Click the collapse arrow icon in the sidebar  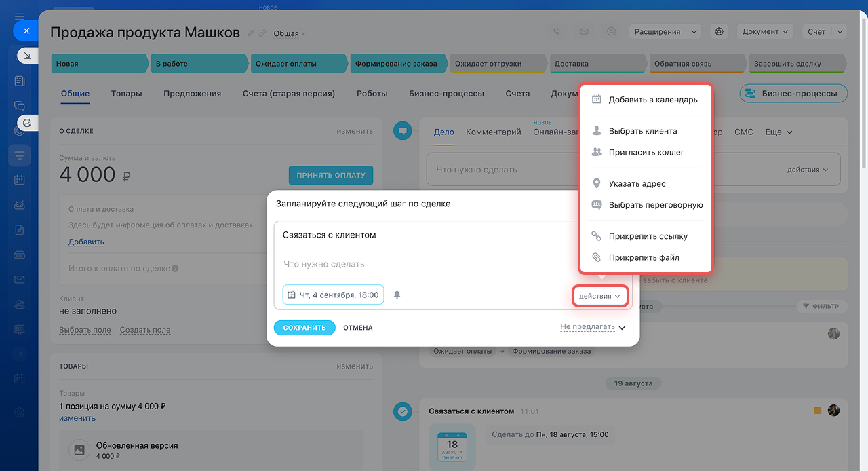26,56
